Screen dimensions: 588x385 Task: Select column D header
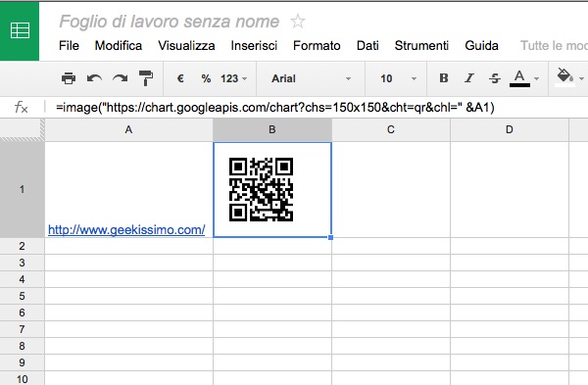(x=510, y=129)
